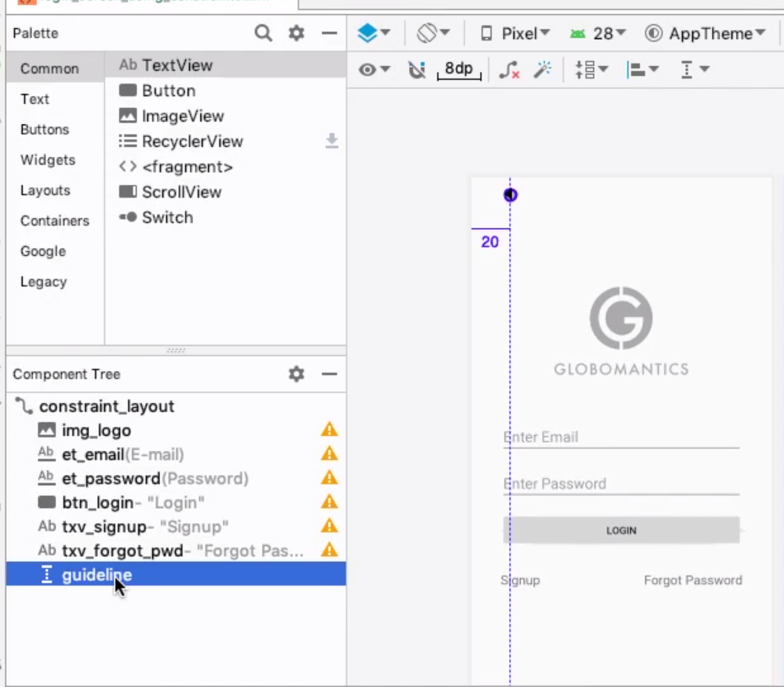784x687 pixels.
Task: Minimize the Component Tree panel
Action: (329, 374)
